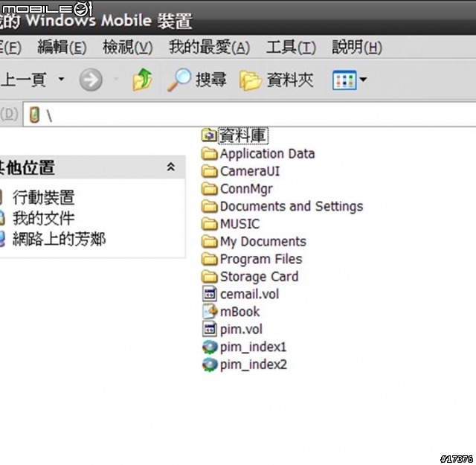The height and width of the screenshot is (465, 476).
Task: Open the 工具(T) menu
Action: pyautogui.click(x=291, y=48)
